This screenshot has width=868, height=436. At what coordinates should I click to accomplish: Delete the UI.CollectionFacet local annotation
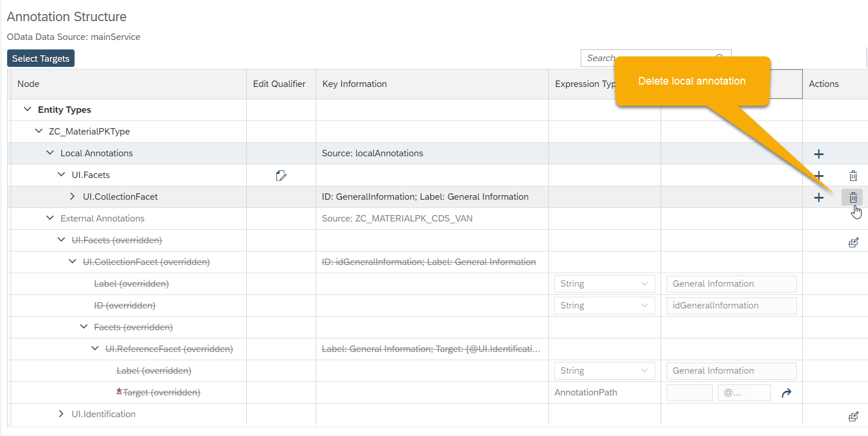click(853, 196)
